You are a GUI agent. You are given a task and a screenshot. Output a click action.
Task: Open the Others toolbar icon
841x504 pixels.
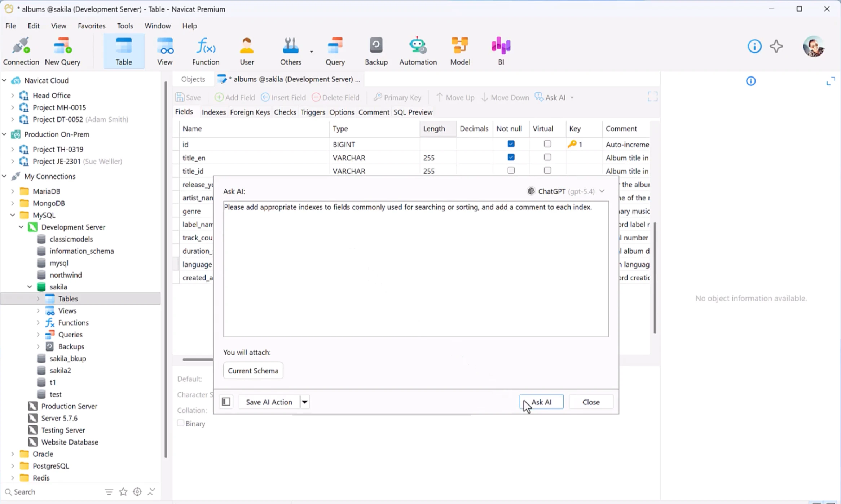291,51
